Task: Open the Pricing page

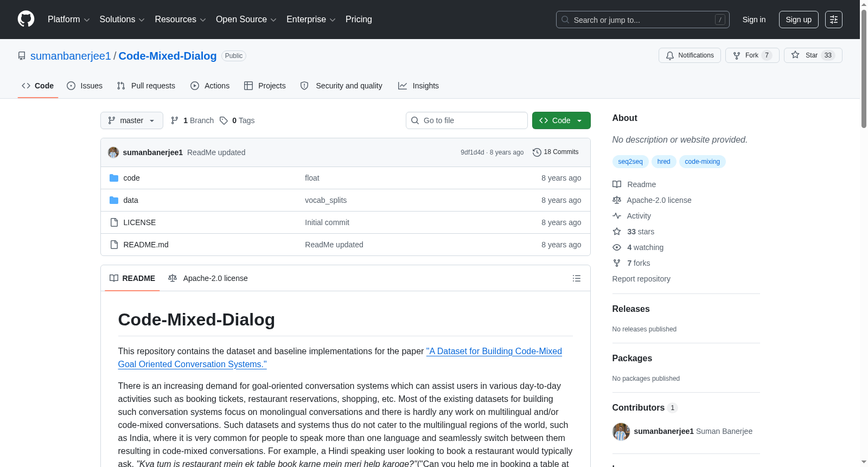Action: coord(359,20)
